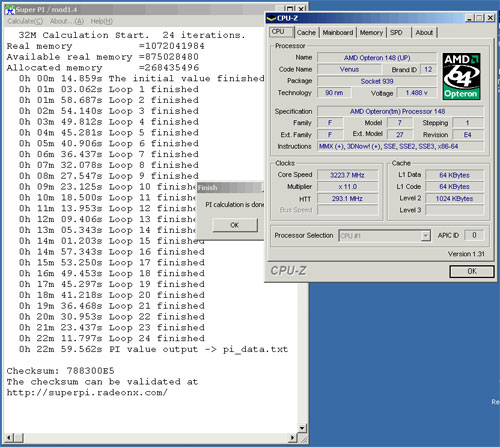This screenshot has width=500, height=447.
Task: Click the Name field AMD Opteron 148 (UP)
Action: [377, 58]
